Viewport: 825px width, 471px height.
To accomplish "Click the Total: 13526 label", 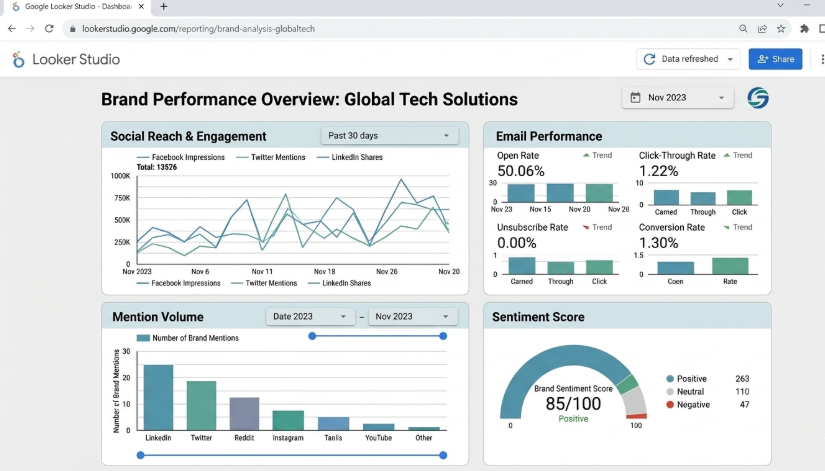I will pyautogui.click(x=157, y=167).
